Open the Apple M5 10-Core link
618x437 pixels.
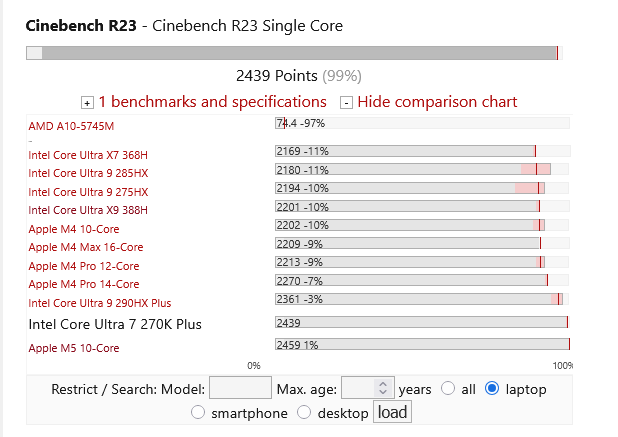point(74,348)
